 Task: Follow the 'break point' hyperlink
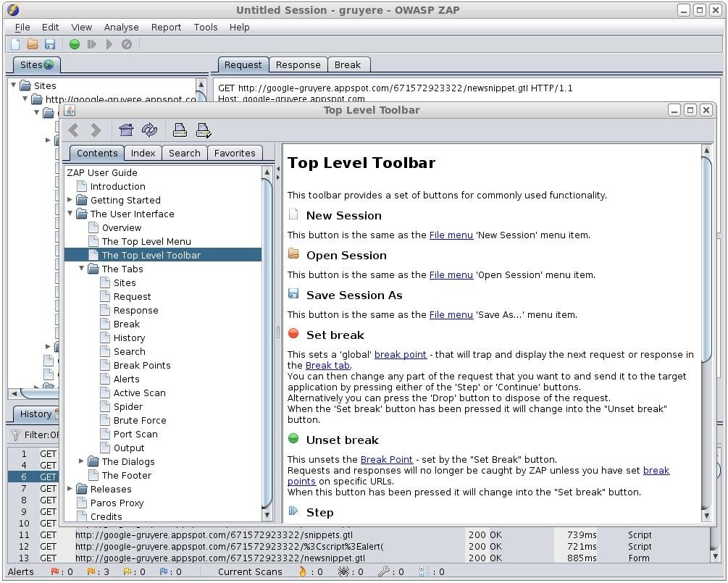(x=400, y=355)
